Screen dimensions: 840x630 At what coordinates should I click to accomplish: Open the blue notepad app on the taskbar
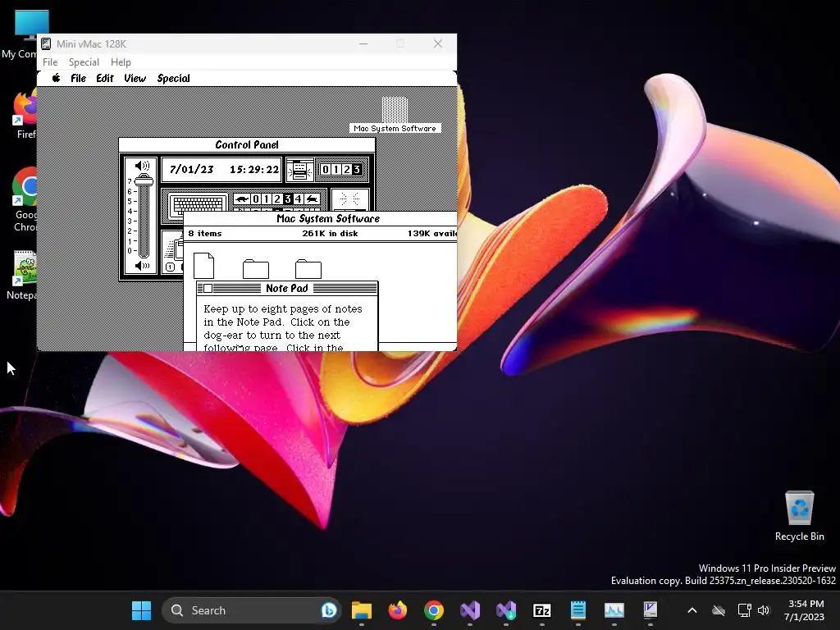(578, 610)
